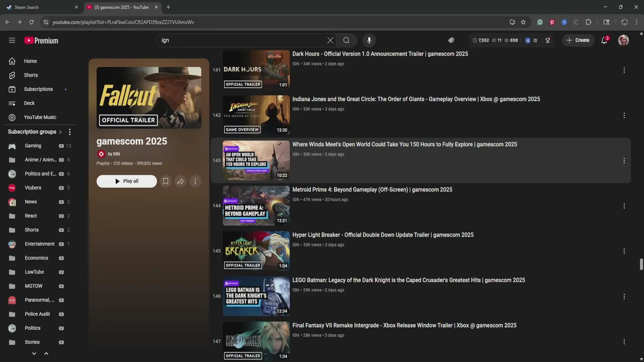
Task: Go back in browser history
Action: 7,22
